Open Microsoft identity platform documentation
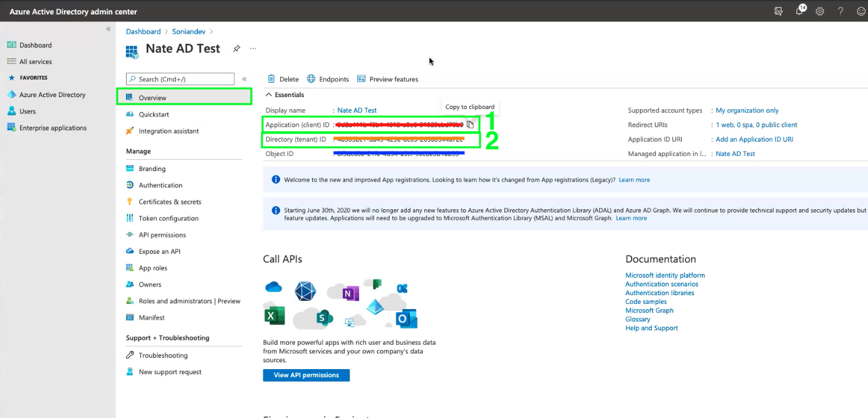 click(x=665, y=275)
